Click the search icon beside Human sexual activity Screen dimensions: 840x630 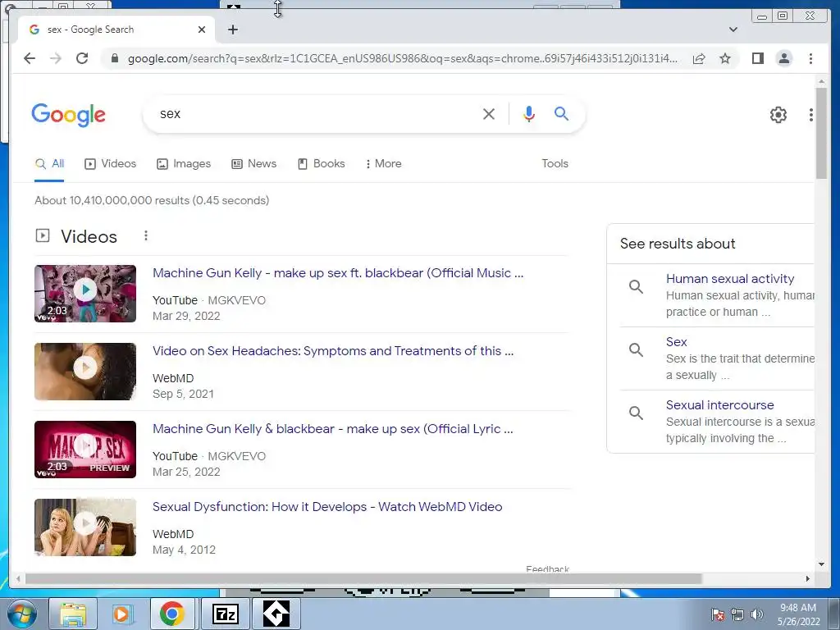(636, 286)
